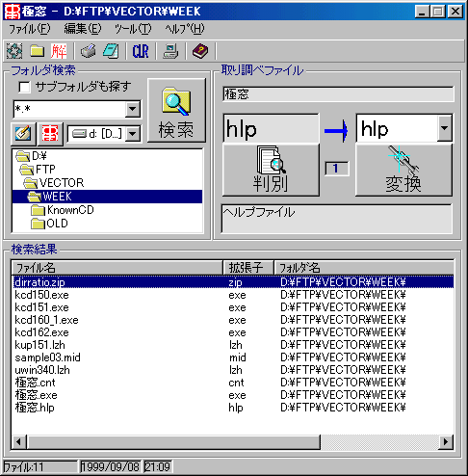Expand the *.* file filter dropdown

(x=133, y=109)
